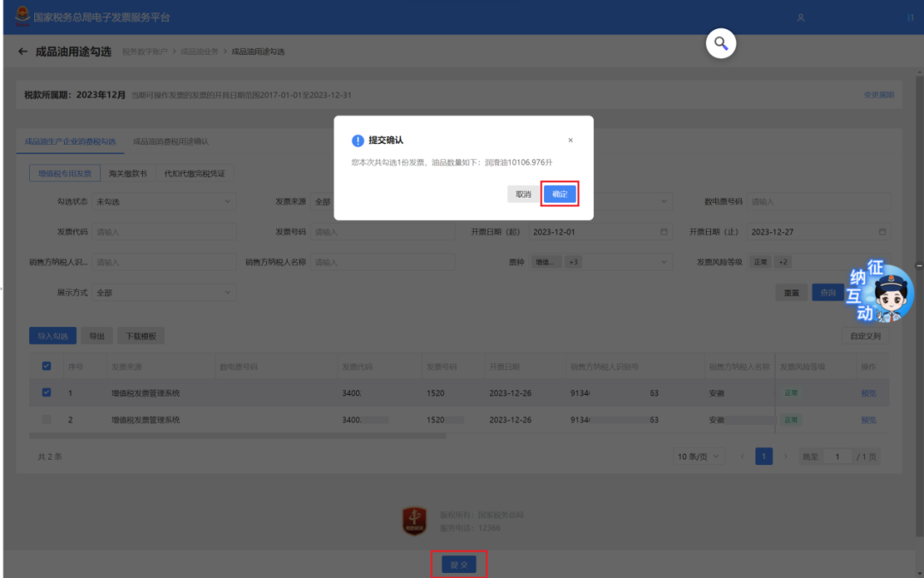Click the 导入勾选 button

click(53, 337)
